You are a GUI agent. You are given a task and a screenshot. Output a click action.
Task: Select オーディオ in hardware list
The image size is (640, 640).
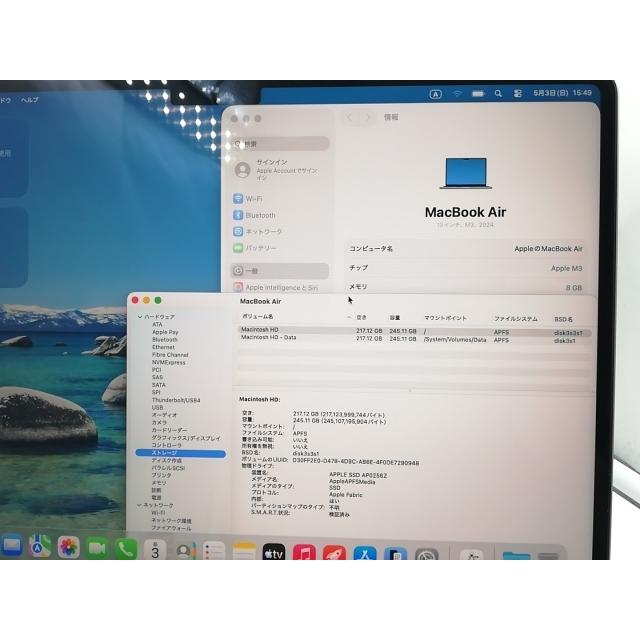click(164, 415)
